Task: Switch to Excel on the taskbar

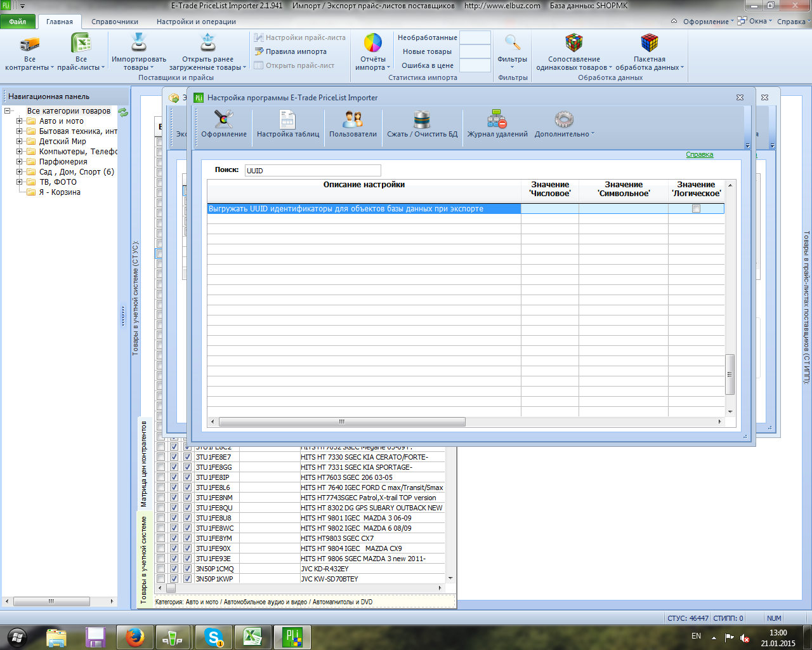Action: (252, 637)
